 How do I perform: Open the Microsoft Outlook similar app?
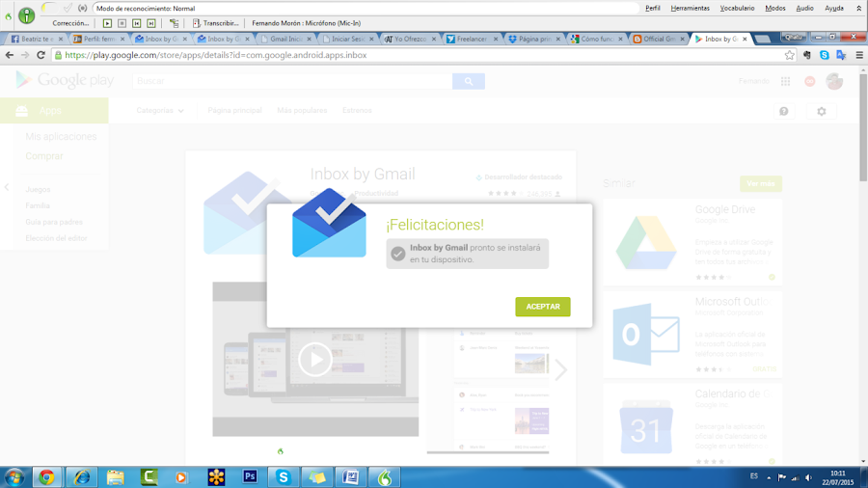pyautogui.click(x=692, y=335)
